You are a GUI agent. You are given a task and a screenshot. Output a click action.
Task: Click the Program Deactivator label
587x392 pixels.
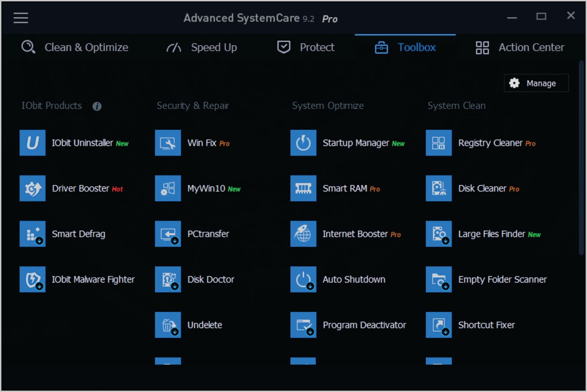[364, 325]
